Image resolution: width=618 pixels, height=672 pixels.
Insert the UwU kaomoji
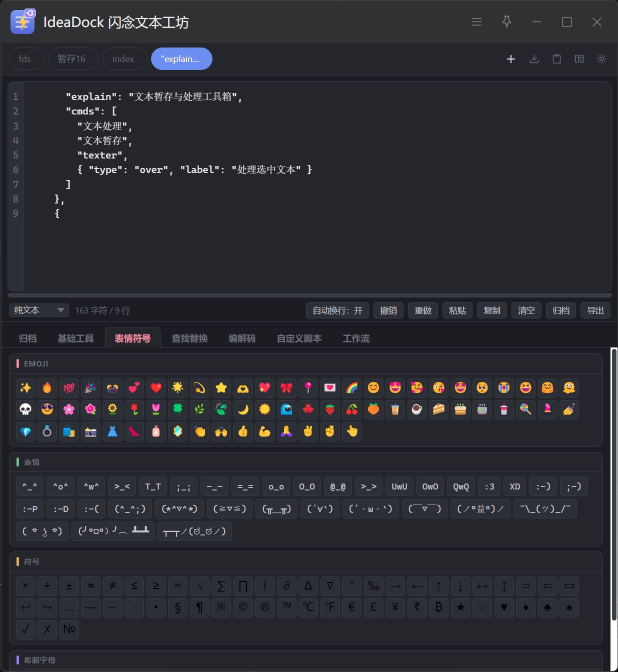tap(399, 486)
